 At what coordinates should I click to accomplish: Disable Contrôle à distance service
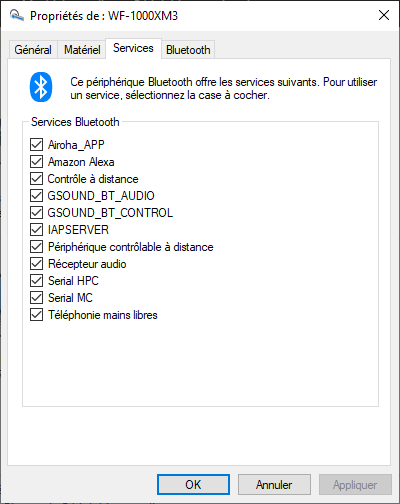coord(36,179)
